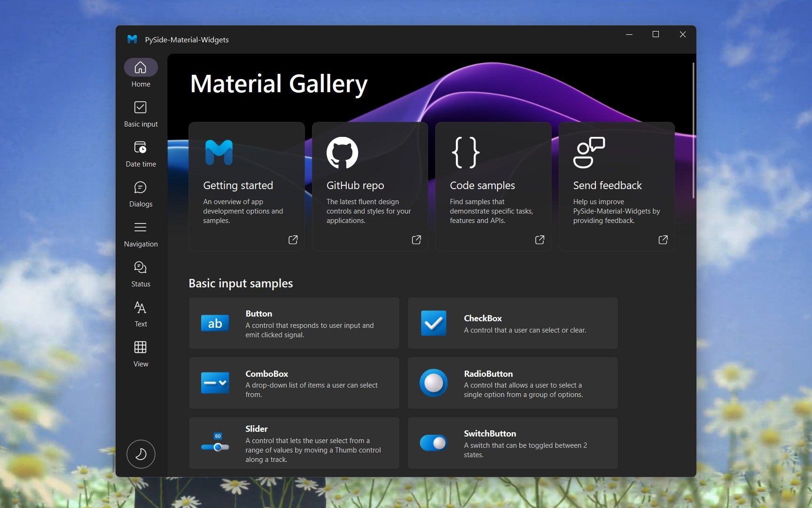Select the 'ComboBox' sample title
Image resolution: width=812 pixels, height=508 pixels.
(x=266, y=374)
